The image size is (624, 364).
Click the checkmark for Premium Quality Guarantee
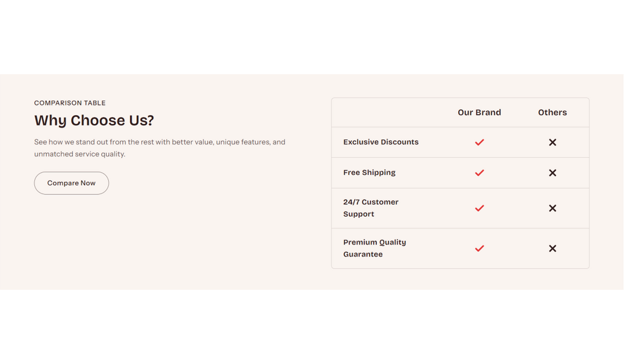[x=479, y=249]
